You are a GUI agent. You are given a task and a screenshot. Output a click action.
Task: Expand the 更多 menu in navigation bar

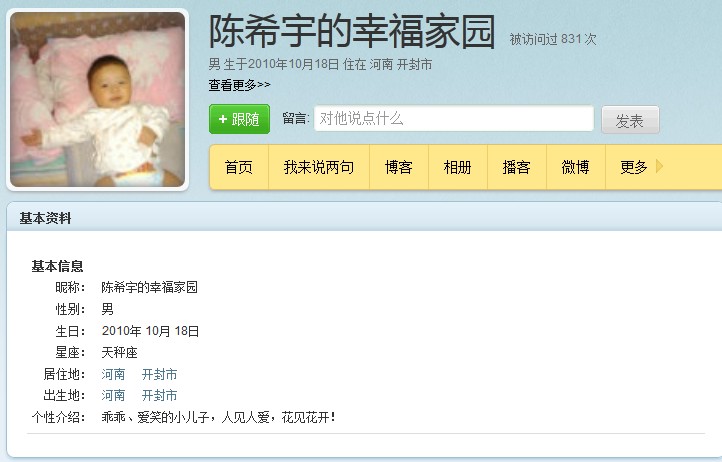click(x=634, y=167)
